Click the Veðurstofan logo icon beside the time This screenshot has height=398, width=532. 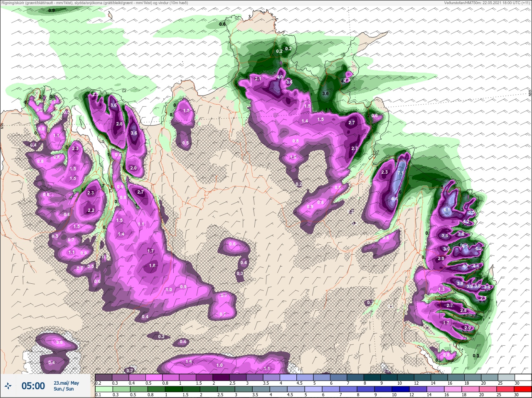point(8,386)
